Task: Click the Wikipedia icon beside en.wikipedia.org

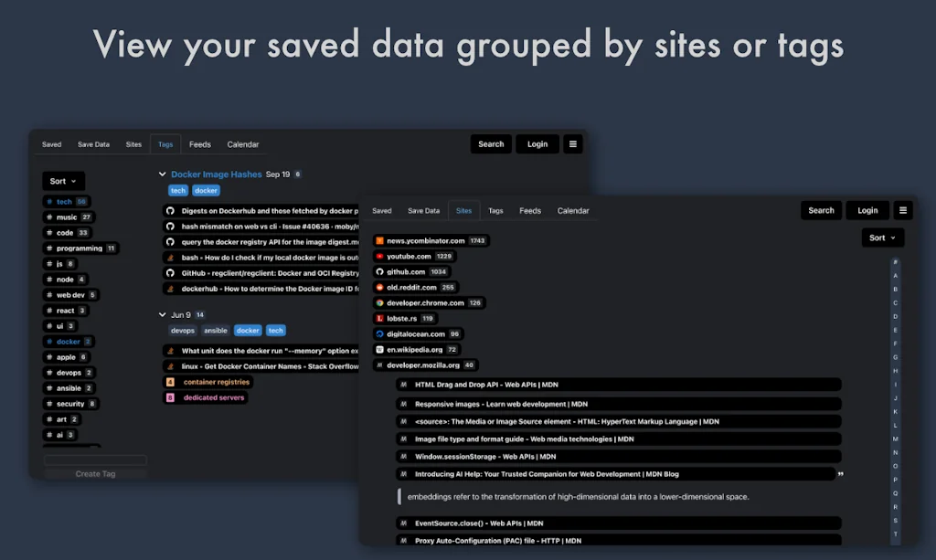Action: click(x=379, y=350)
